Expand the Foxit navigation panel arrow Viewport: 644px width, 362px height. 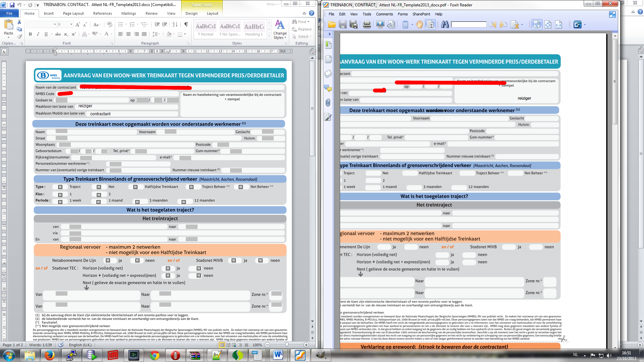pyautogui.click(x=330, y=34)
